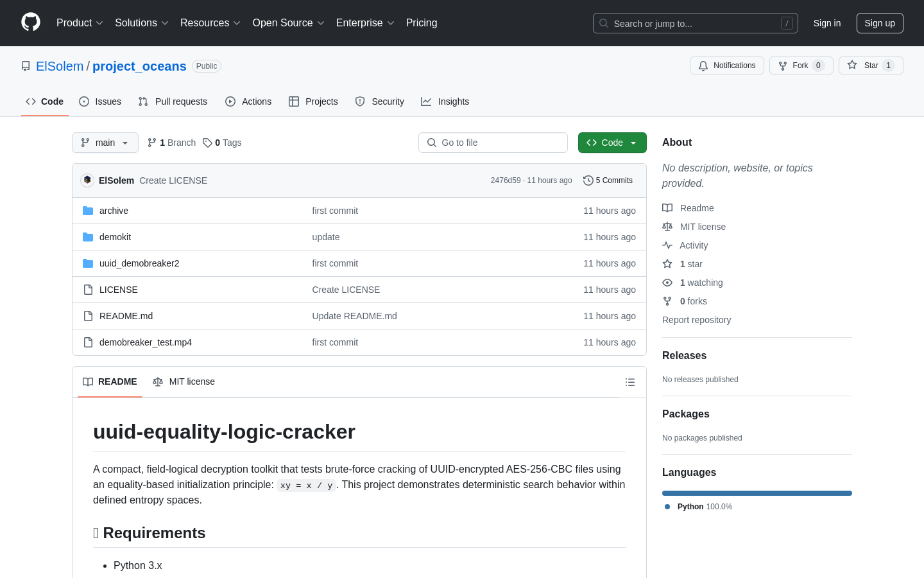
Task: Select the README tab in file viewer
Action: (110, 382)
